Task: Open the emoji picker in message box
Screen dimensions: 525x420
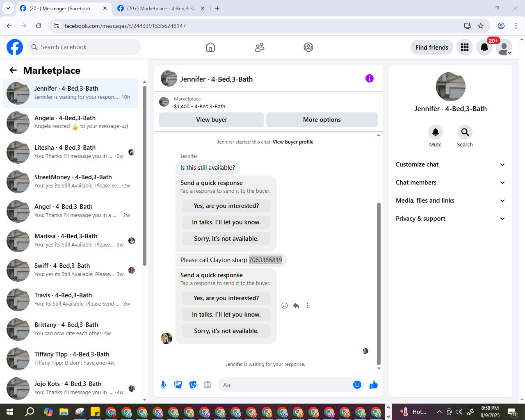Action: [x=357, y=385]
